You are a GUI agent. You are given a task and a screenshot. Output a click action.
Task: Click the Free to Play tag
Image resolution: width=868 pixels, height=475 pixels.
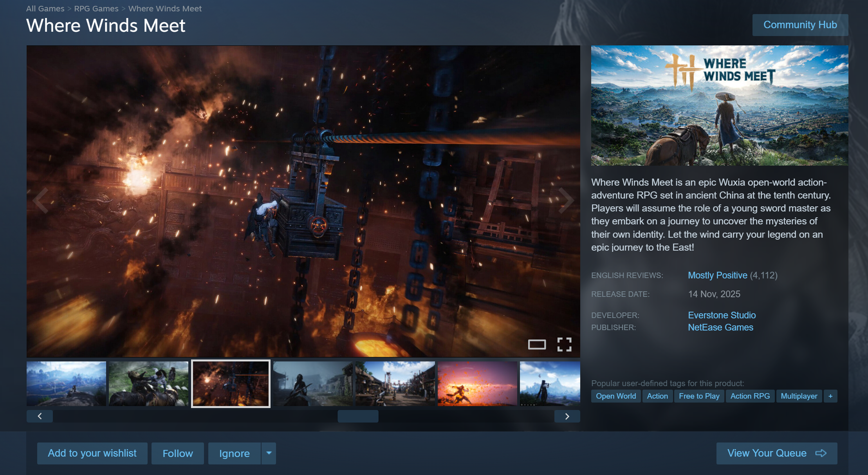[699, 396]
